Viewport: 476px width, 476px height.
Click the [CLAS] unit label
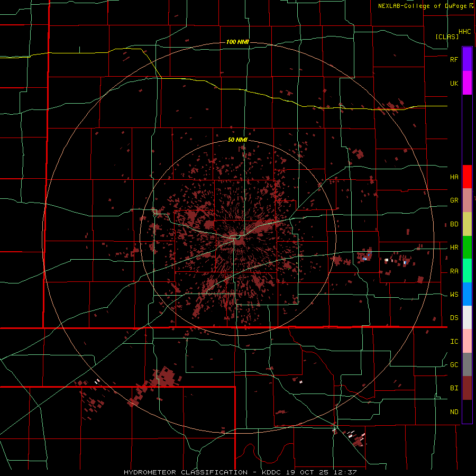(x=447, y=36)
